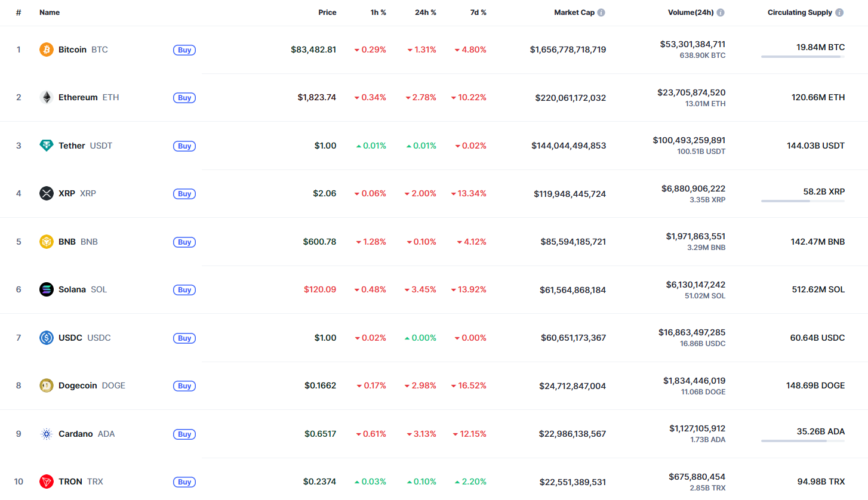
Task: Click the XRP logo icon
Action: click(x=47, y=193)
